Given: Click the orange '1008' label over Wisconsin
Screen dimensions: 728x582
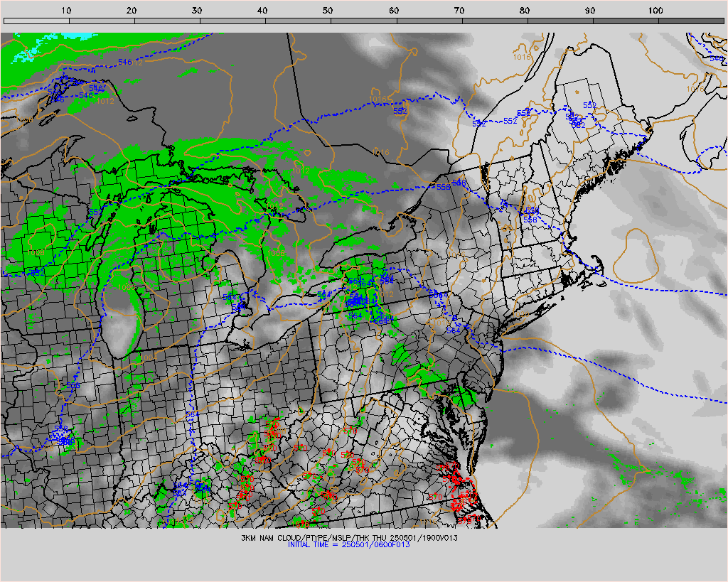Looking at the screenshot, I should 36,253.
